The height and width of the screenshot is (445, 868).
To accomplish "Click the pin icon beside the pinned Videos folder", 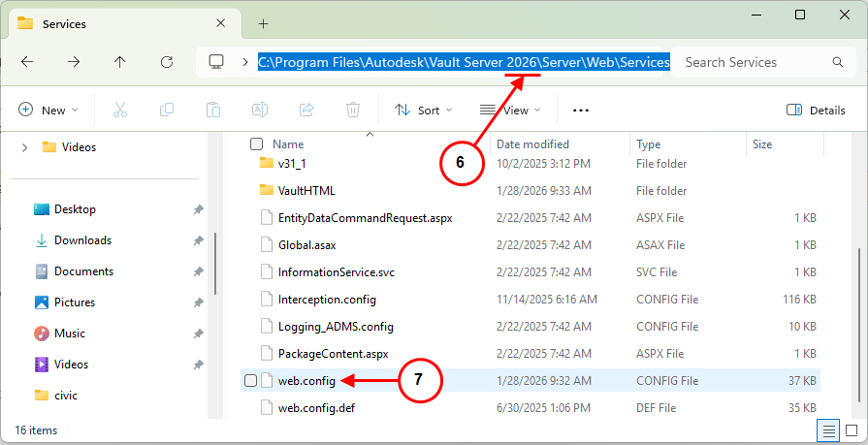I will (198, 365).
